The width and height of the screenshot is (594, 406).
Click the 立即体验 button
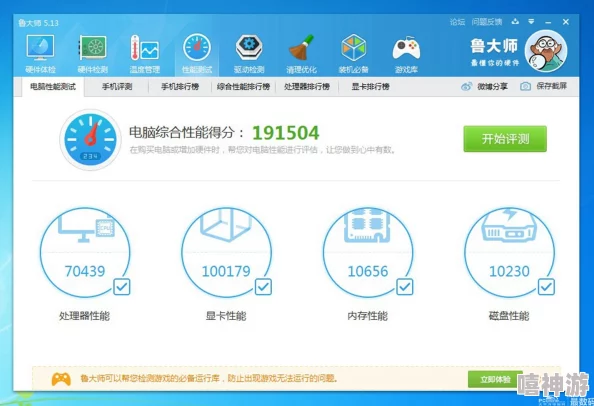click(x=496, y=379)
